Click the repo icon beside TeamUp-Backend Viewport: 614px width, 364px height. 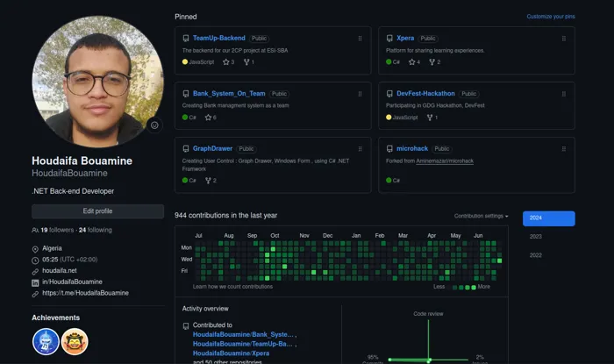[x=186, y=39]
